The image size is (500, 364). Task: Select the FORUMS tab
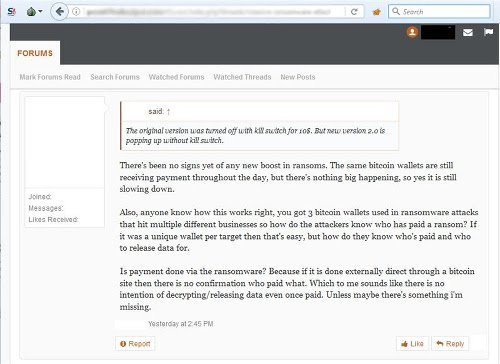click(35, 53)
